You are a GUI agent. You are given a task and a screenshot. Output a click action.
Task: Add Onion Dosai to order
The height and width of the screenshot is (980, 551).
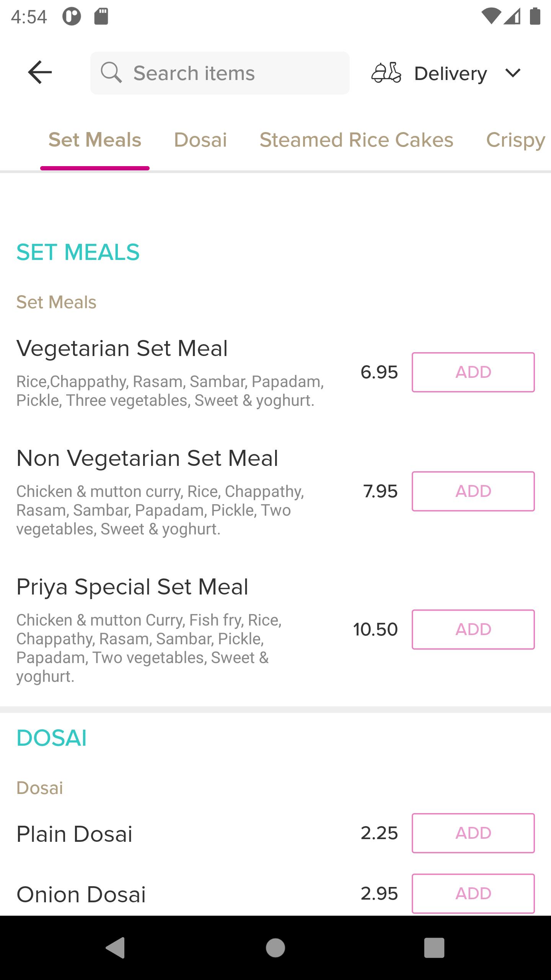click(473, 893)
